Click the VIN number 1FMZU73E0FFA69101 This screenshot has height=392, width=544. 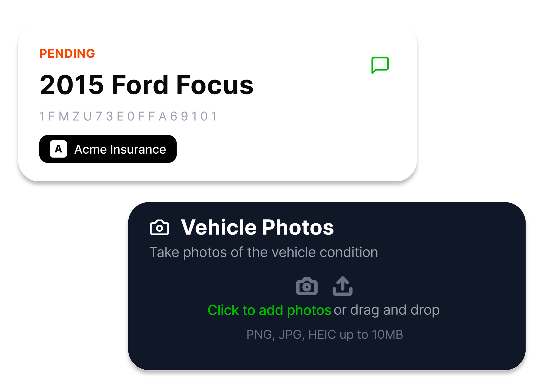[x=128, y=116]
